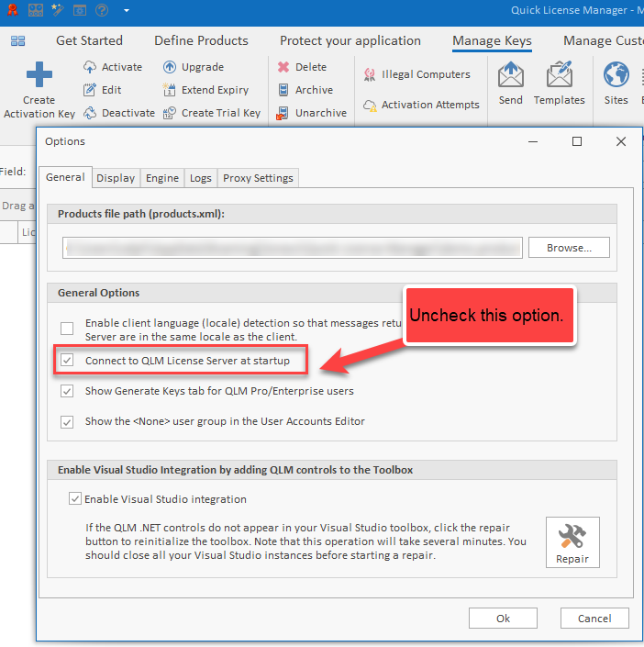Click the Delete ribbon button
The width and height of the screenshot is (644, 647).
click(302, 67)
